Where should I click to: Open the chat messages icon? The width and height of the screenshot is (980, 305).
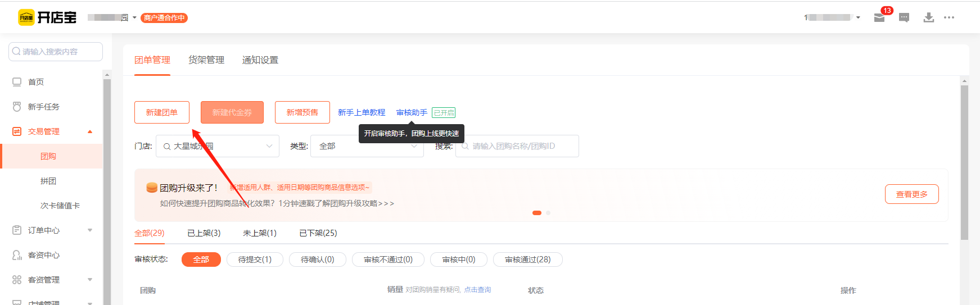point(904,18)
